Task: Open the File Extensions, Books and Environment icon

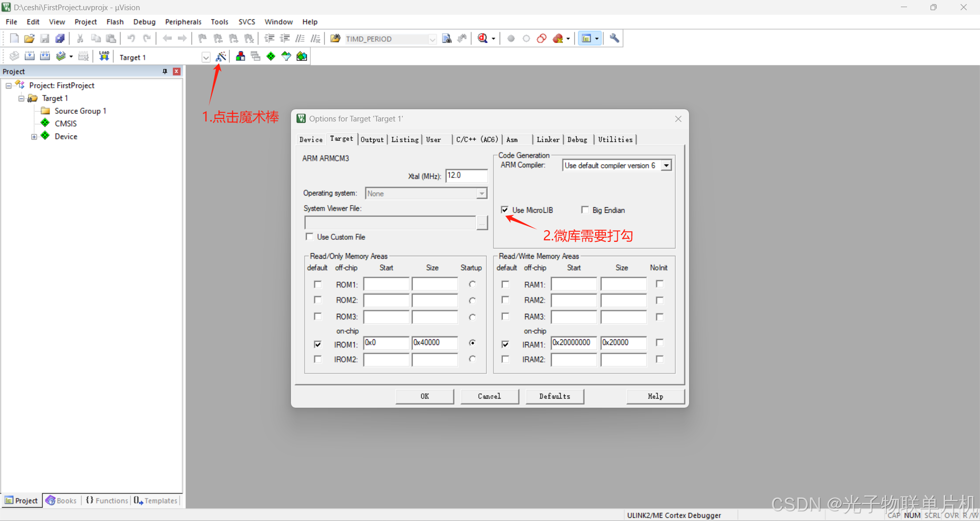Action: [240, 56]
